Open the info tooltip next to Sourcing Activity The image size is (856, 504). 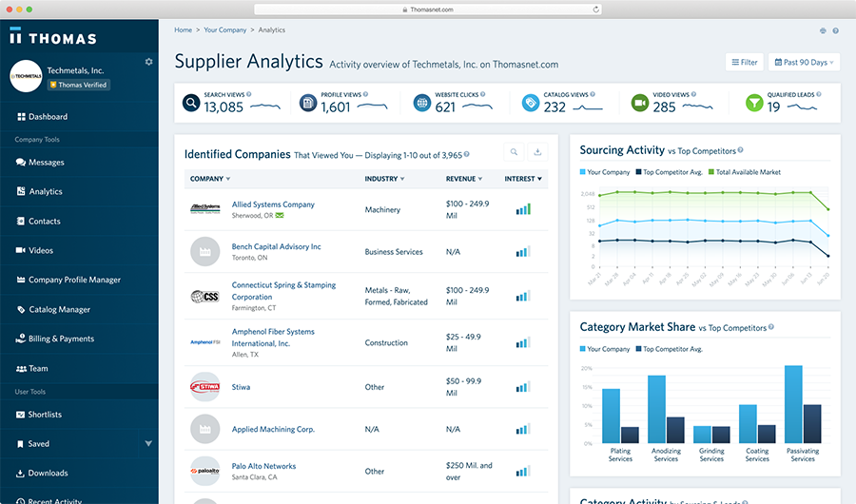(741, 150)
